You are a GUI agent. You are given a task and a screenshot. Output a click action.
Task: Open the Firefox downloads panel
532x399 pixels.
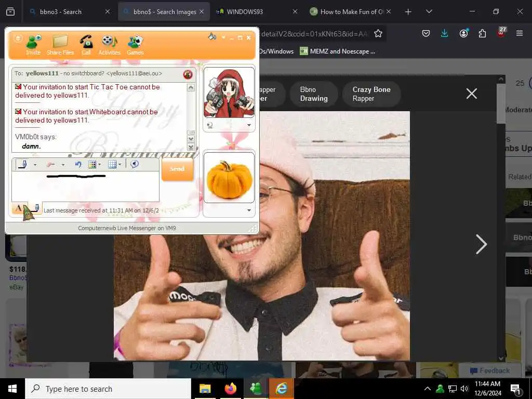[445, 33]
